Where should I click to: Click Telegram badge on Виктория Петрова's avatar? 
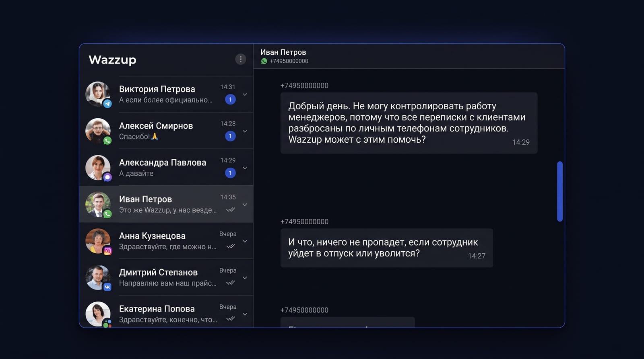tap(107, 104)
